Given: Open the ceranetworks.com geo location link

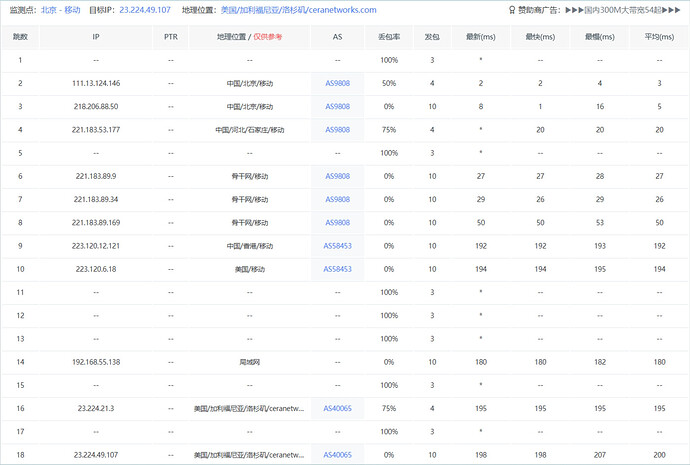Looking at the screenshot, I should click(298, 10).
